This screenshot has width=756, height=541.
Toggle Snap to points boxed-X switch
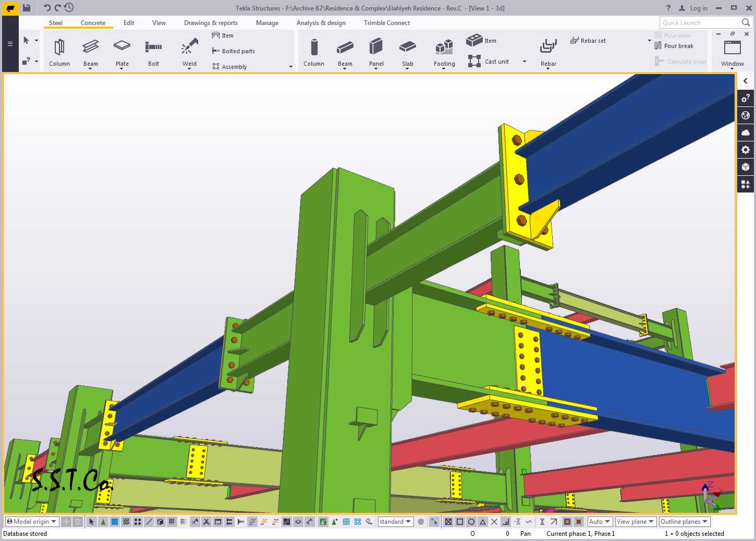(x=448, y=522)
